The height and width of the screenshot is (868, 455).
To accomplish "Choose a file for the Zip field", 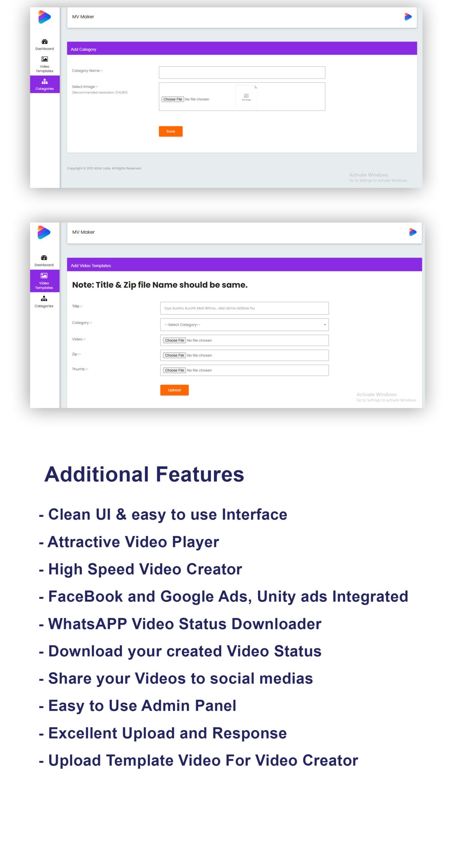I will tap(174, 355).
